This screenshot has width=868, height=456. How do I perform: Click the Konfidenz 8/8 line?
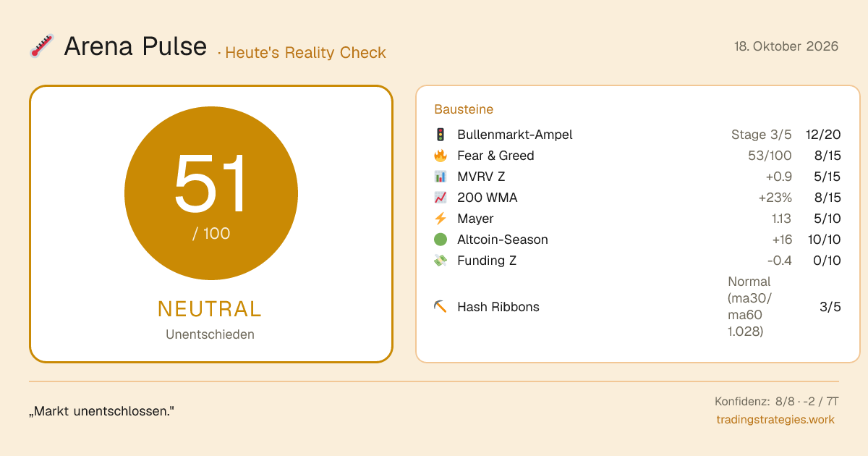[x=776, y=402]
